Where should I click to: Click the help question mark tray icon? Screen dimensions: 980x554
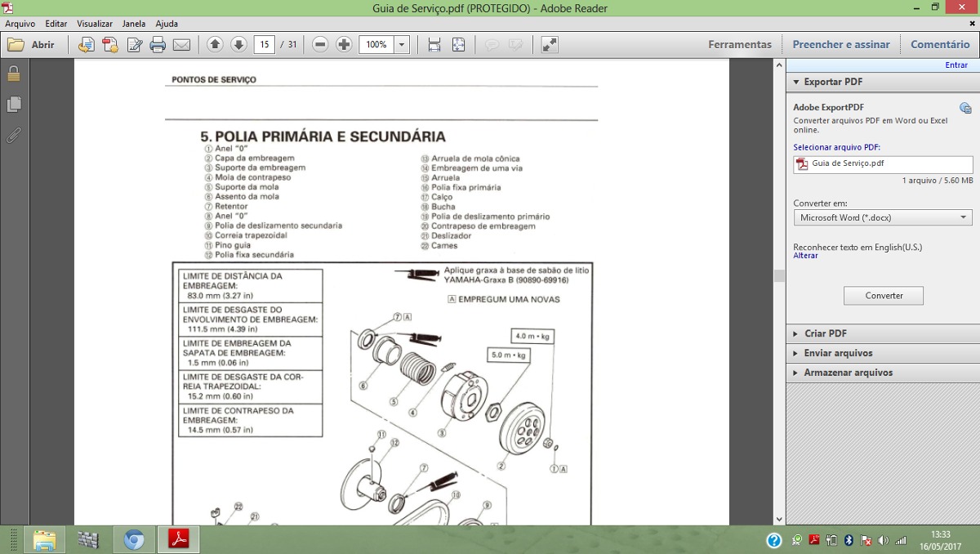tap(774, 540)
